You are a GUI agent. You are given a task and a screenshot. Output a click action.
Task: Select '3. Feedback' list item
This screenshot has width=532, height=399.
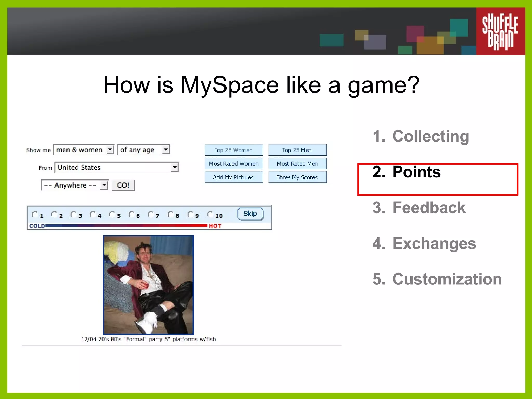point(419,208)
